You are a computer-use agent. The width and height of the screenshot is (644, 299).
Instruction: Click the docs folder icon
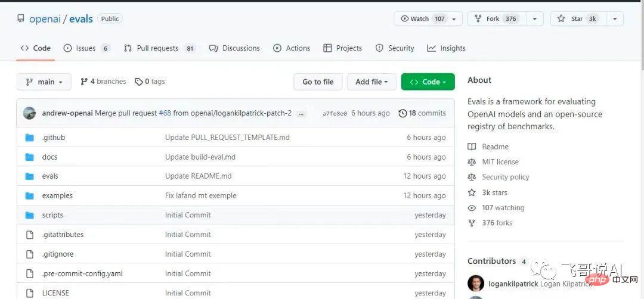30,157
